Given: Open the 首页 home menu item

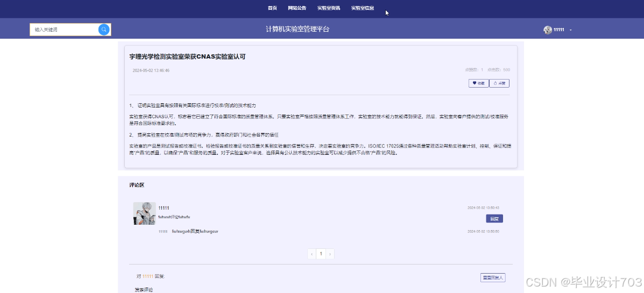Looking at the screenshot, I should 272,8.
